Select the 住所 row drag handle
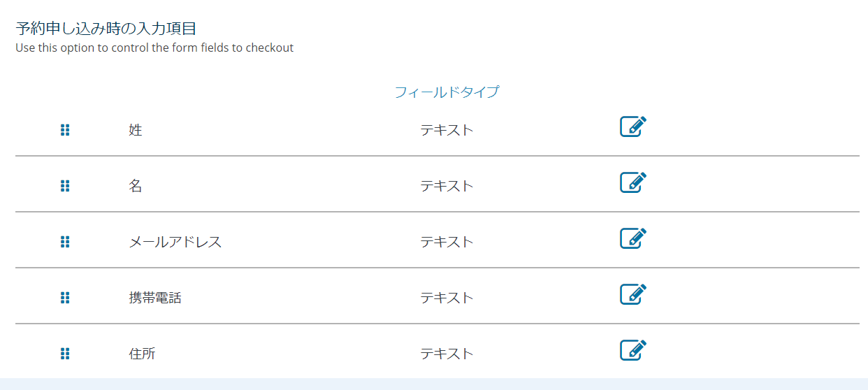Screen dimensions: 868x390 65,354
